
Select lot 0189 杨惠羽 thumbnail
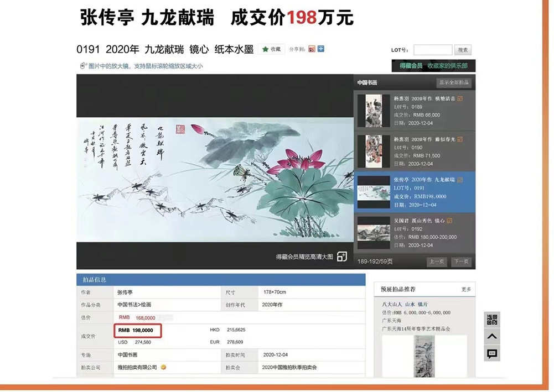(x=369, y=111)
